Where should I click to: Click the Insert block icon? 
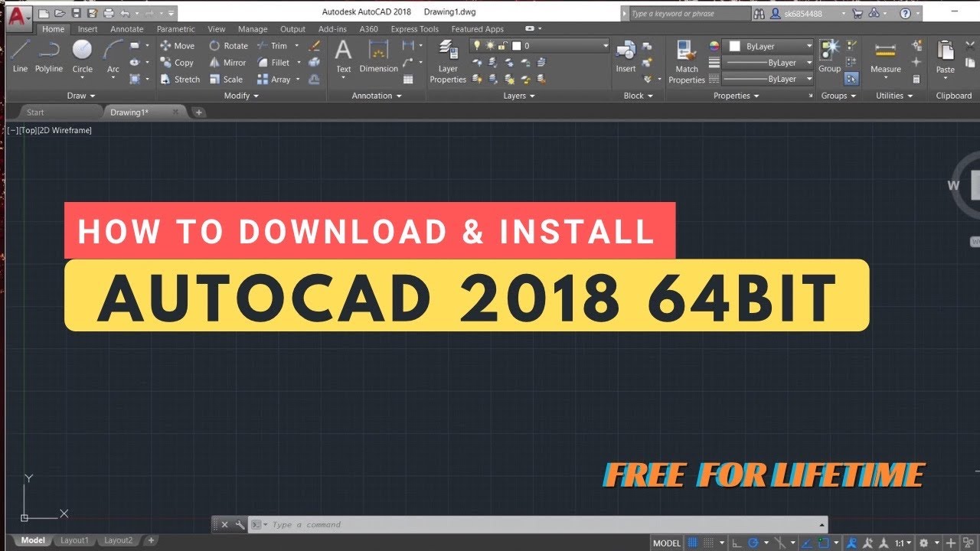tap(626, 57)
